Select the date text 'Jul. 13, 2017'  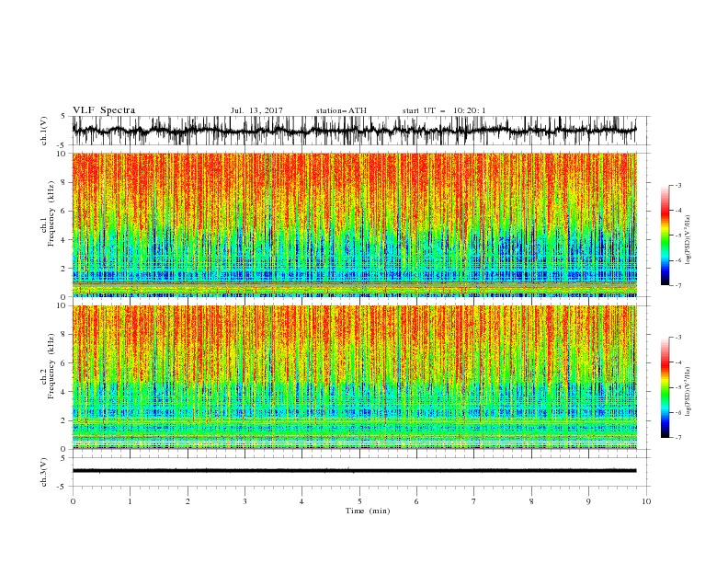(256, 110)
